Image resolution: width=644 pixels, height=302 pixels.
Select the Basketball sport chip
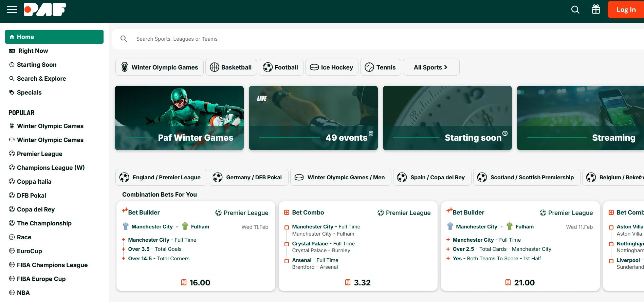231,67
